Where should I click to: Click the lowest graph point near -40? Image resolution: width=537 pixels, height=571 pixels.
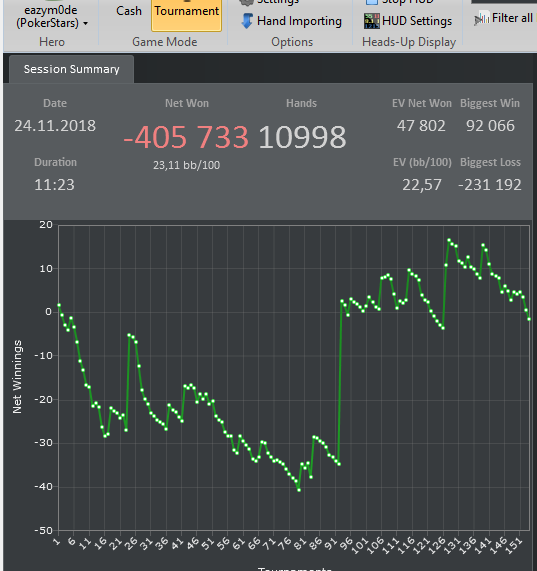(x=299, y=490)
